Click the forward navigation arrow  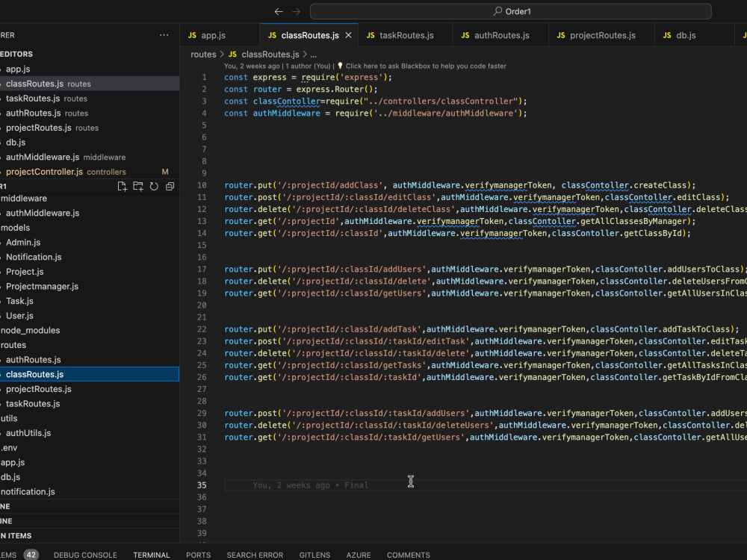pos(297,11)
